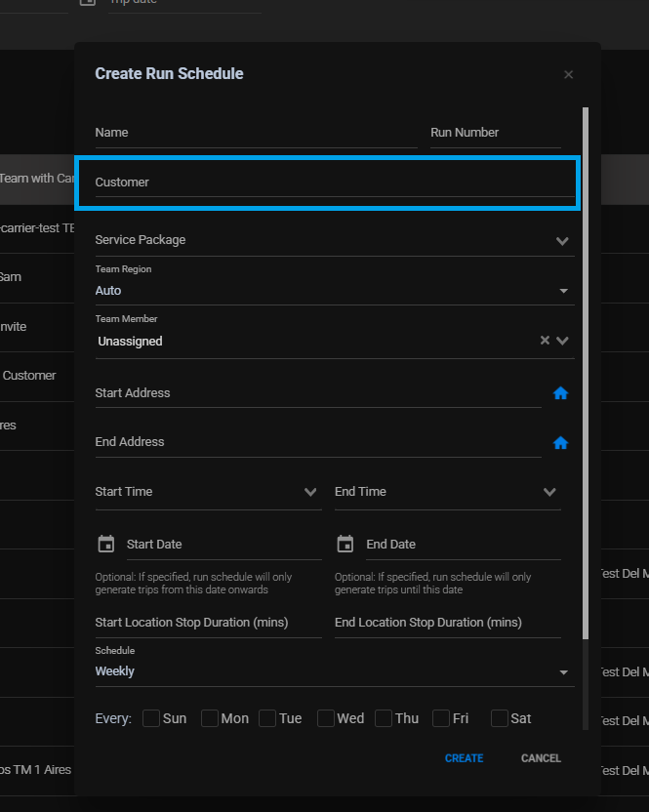
Task: Clear the Unassigned team member selection
Action: [545, 341]
